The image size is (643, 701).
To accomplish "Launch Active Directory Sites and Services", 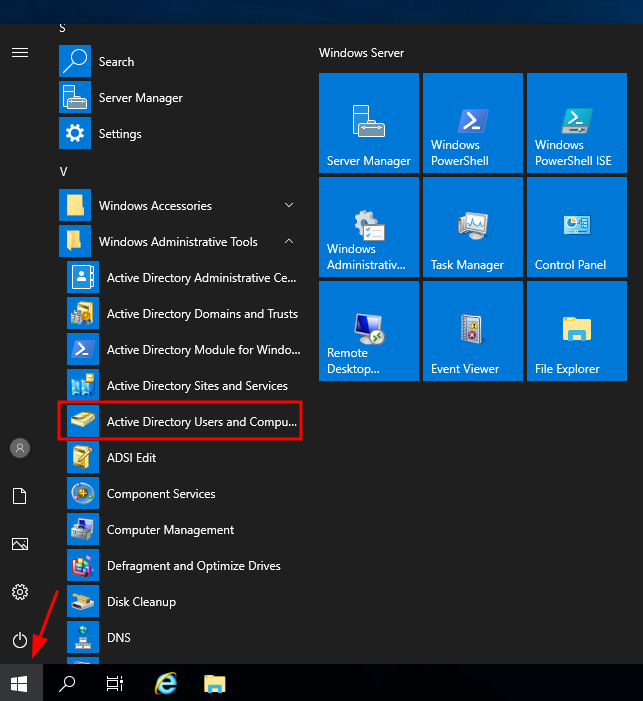I will [183, 385].
